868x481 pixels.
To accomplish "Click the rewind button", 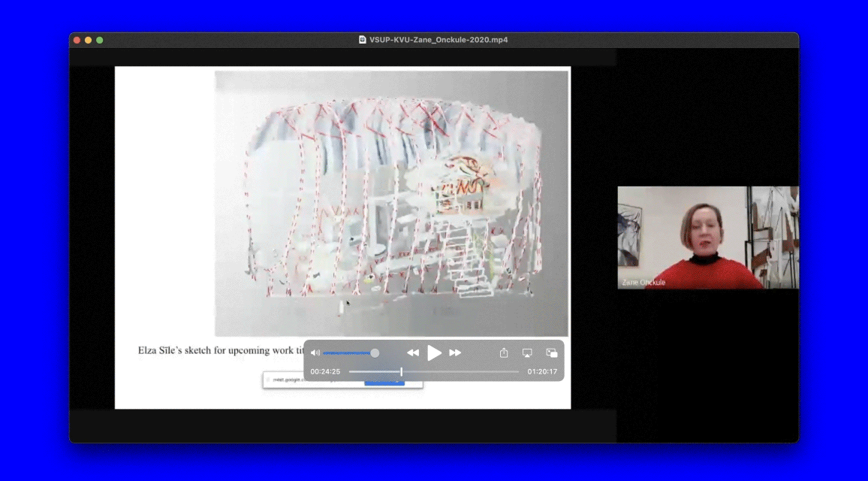I will pyautogui.click(x=413, y=352).
